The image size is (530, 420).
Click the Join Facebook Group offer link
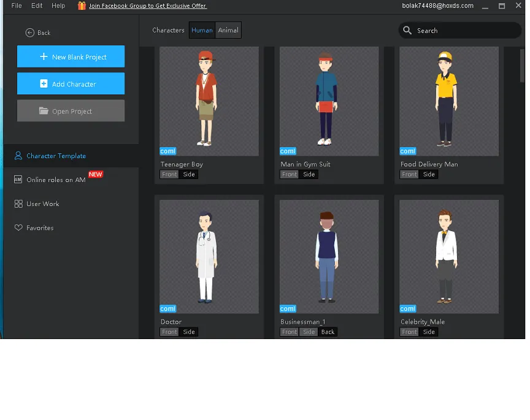click(x=147, y=6)
